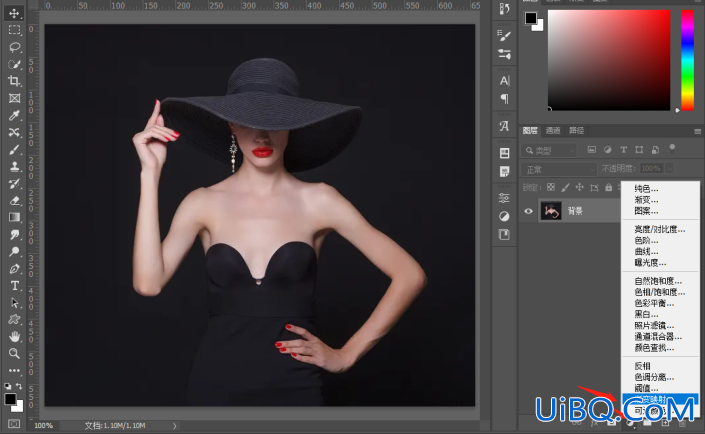This screenshot has height=434, width=705.
Task: Click the vertical hue slider strip
Action: (687, 60)
